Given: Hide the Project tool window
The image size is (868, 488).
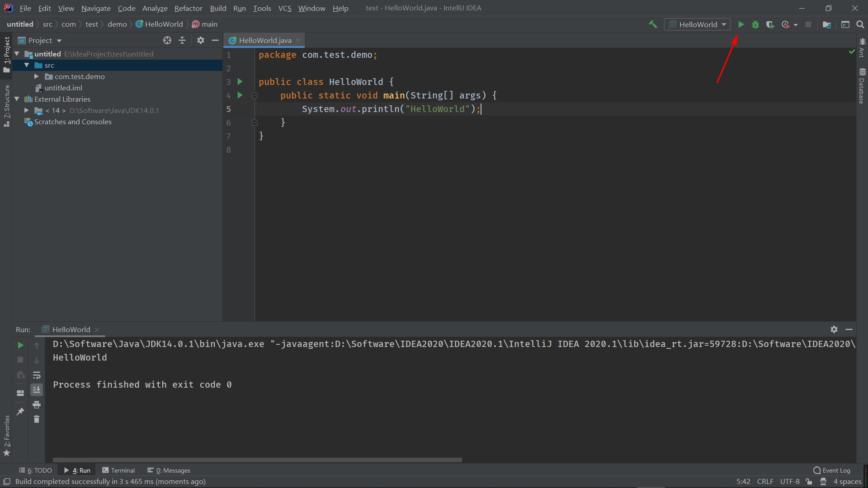Looking at the screenshot, I should pyautogui.click(x=215, y=40).
